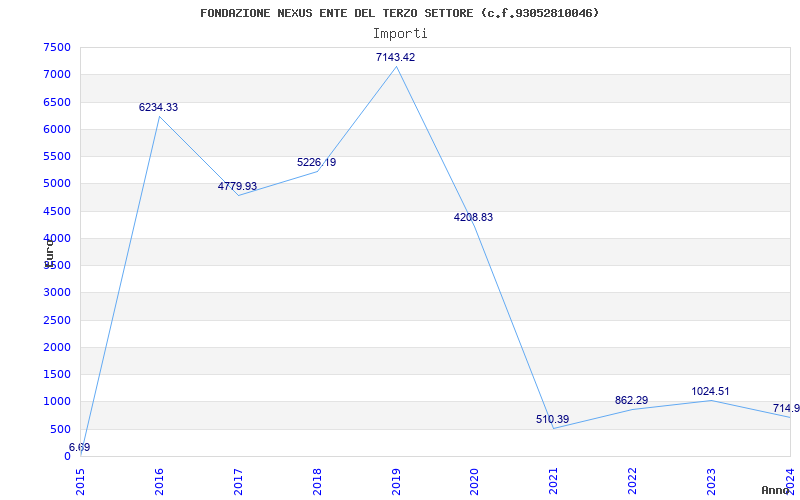The height and width of the screenshot is (500, 800).
Task: Select the 7000 y-axis tick label
Action: tap(57, 74)
